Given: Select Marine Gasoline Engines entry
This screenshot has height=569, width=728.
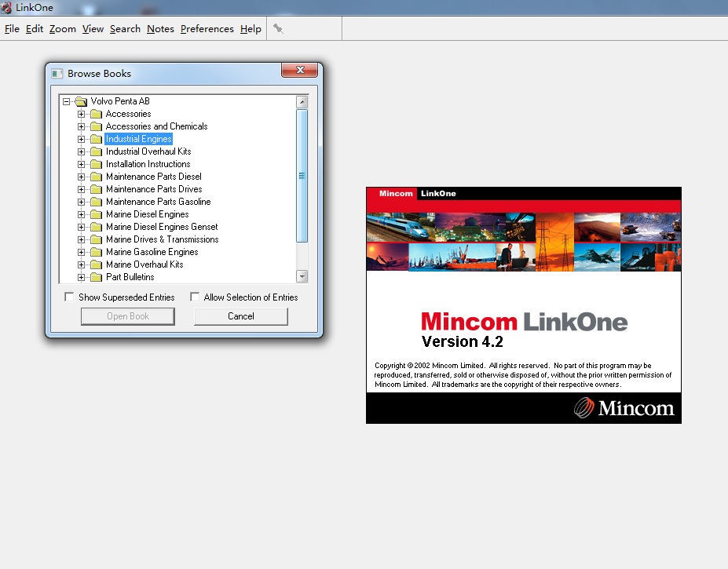Looking at the screenshot, I should pyautogui.click(x=152, y=252).
